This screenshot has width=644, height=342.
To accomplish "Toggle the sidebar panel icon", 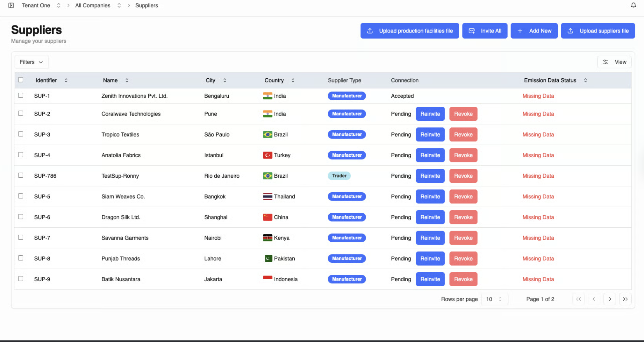I will pos(11,5).
